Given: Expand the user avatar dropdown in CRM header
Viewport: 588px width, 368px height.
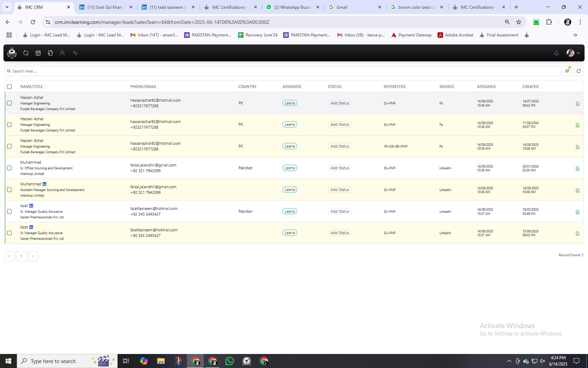Looking at the screenshot, I should pyautogui.click(x=573, y=53).
